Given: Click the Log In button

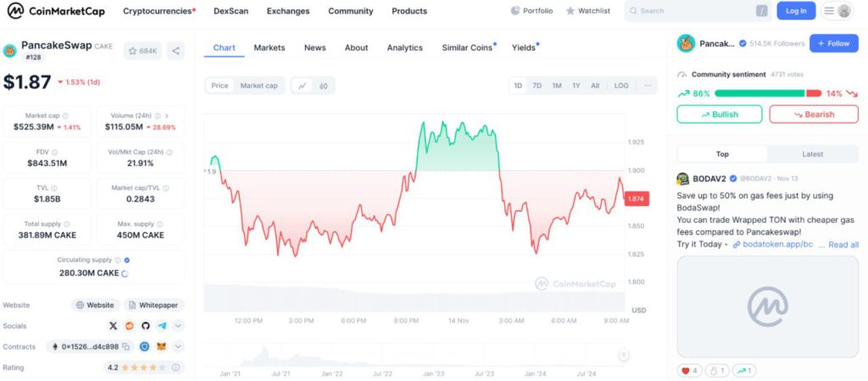Looking at the screenshot, I should pos(796,11).
